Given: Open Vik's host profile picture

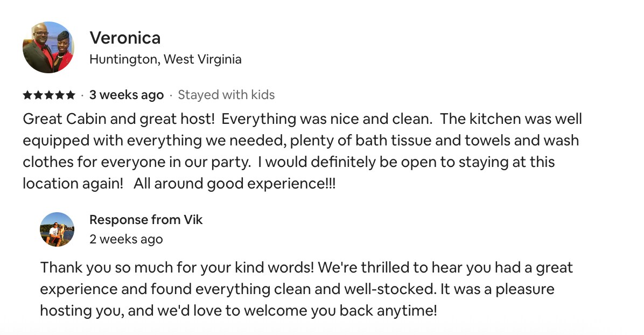Looking at the screenshot, I should pos(57,229).
